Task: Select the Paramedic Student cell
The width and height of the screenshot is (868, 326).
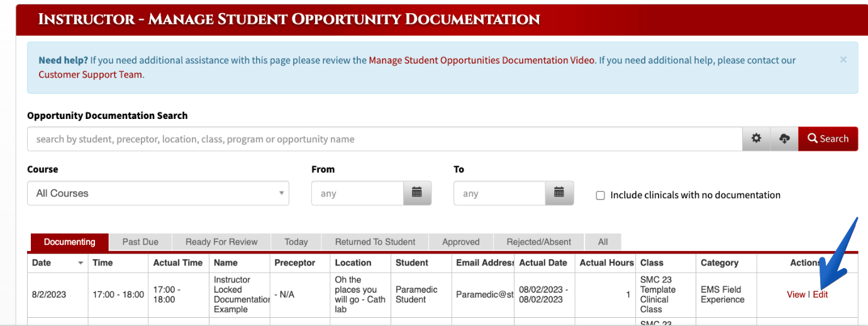Action: [421, 295]
